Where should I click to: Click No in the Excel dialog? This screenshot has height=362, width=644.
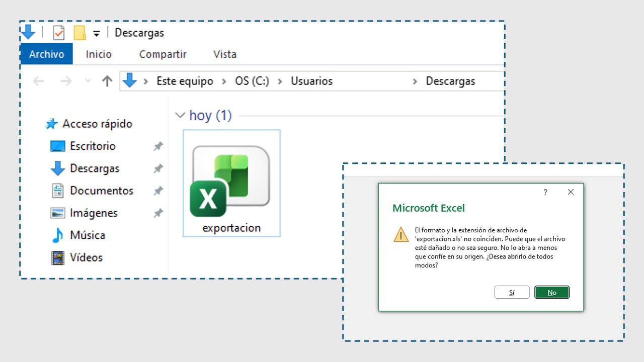pos(552,292)
